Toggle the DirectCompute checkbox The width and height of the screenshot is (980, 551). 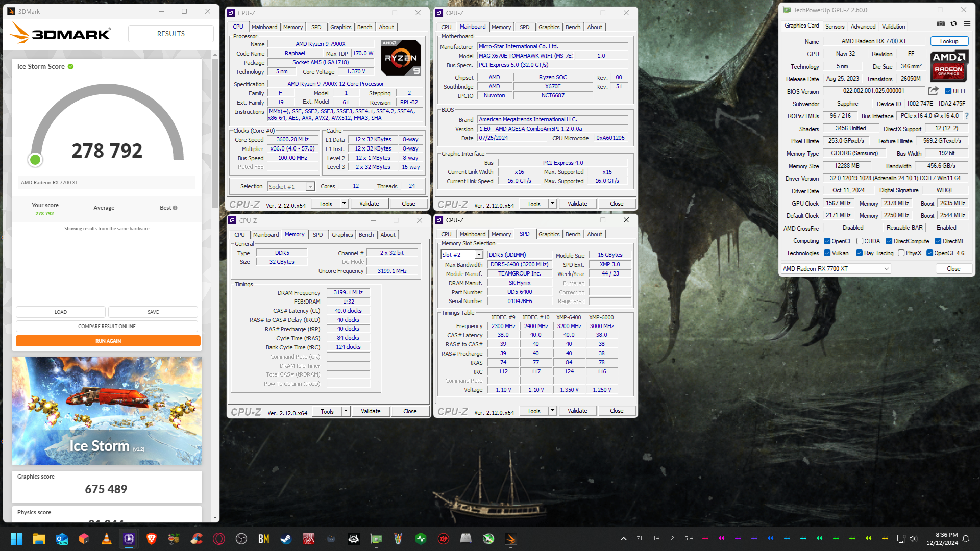tap(889, 241)
